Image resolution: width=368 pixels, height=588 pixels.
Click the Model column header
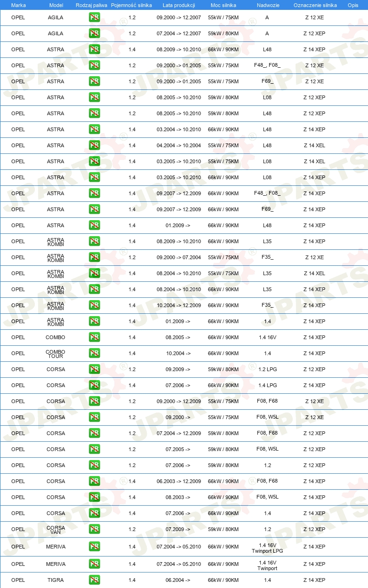pyautogui.click(x=56, y=5)
